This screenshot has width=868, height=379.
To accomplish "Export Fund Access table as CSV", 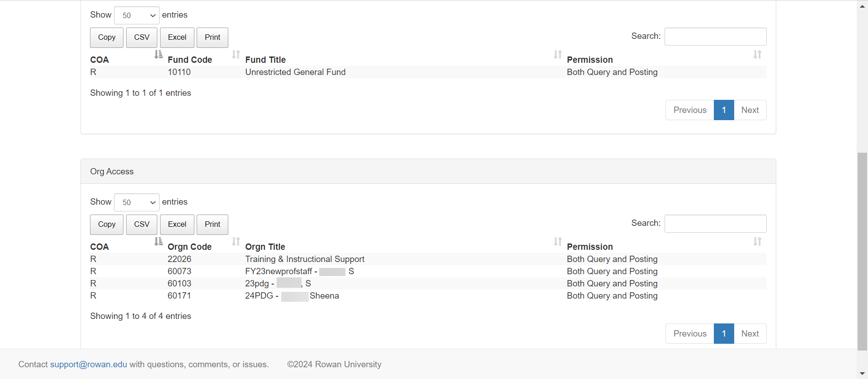I will [142, 37].
